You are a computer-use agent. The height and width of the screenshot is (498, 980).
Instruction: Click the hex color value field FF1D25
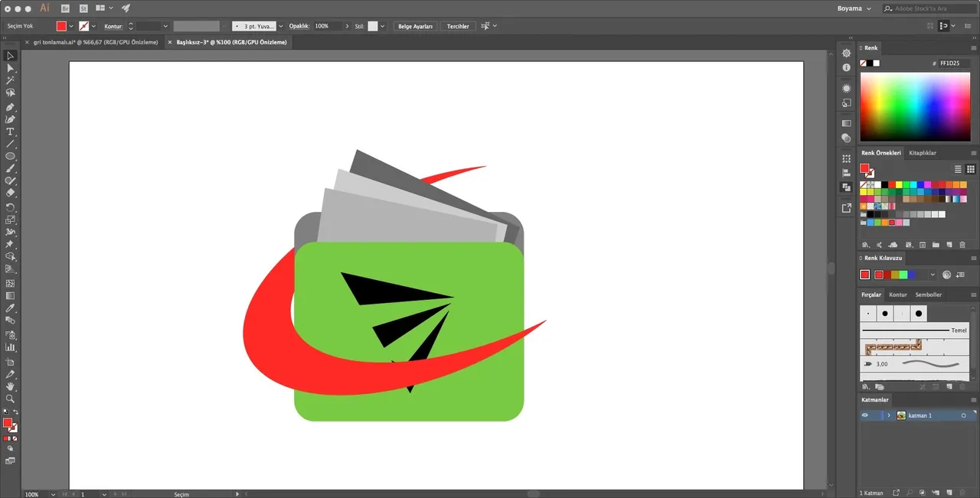click(952, 63)
